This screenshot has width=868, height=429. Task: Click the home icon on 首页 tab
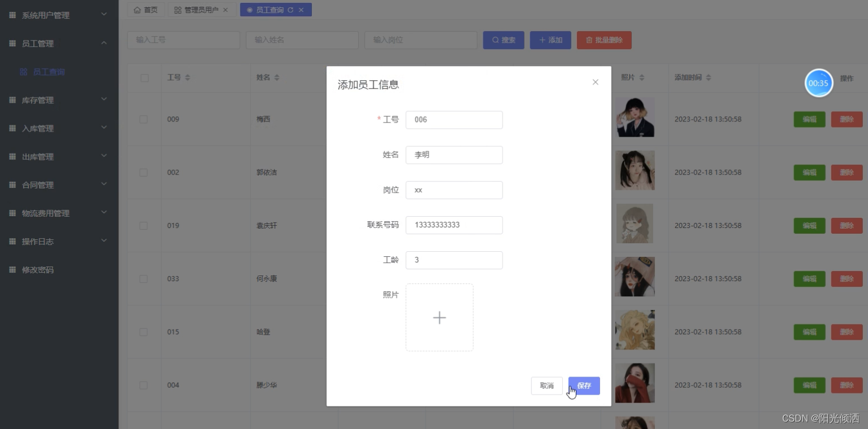(x=137, y=10)
